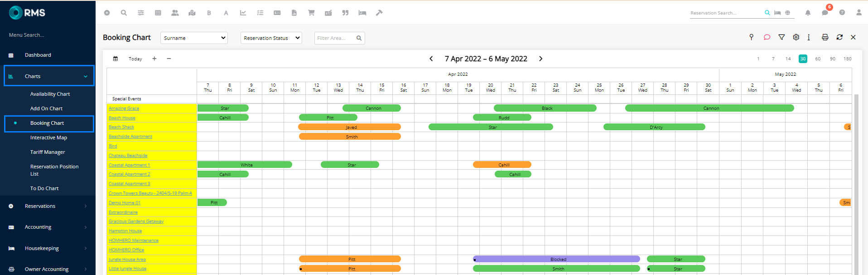The height and width of the screenshot is (275, 868).
Task: Open the filter funnel icon
Action: pos(781,37)
